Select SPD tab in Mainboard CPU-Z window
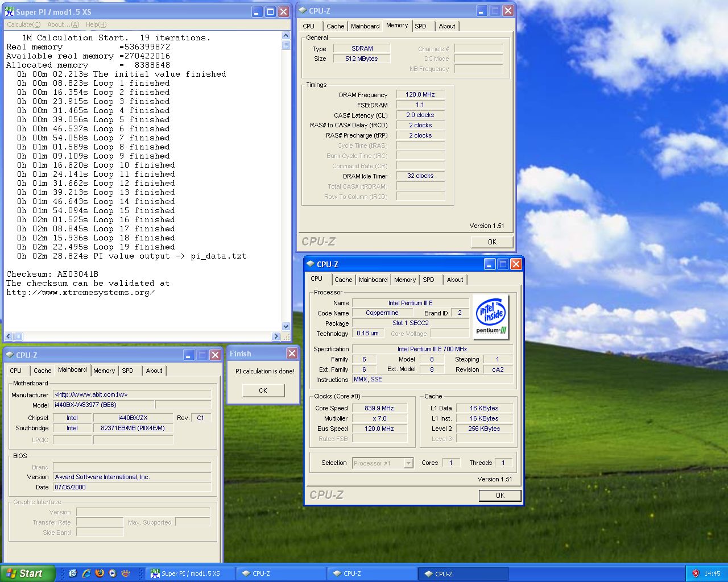This screenshot has height=582, width=728. click(128, 371)
